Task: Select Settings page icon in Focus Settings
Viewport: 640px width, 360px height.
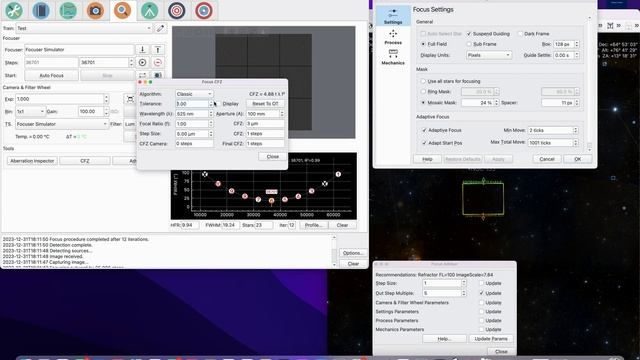Action: pos(393,16)
